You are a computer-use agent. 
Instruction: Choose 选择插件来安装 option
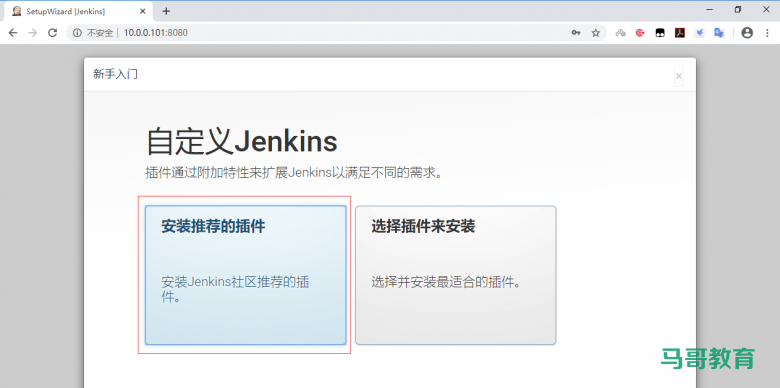[456, 275]
